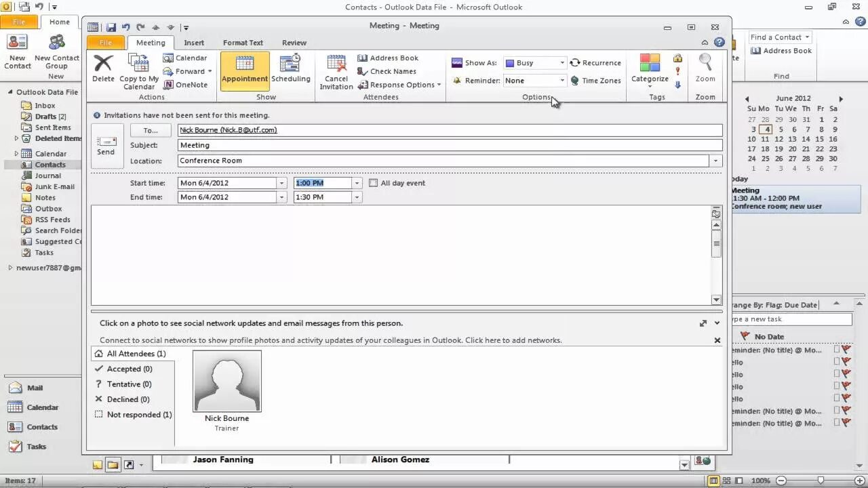The width and height of the screenshot is (868, 488).
Task: Open start date picker dropdown
Action: coord(281,183)
